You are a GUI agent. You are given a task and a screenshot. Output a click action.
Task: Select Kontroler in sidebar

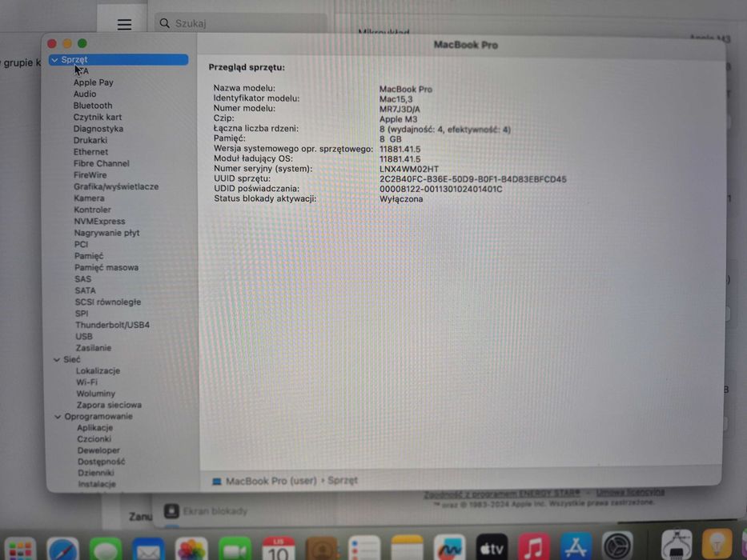tap(92, 210)
